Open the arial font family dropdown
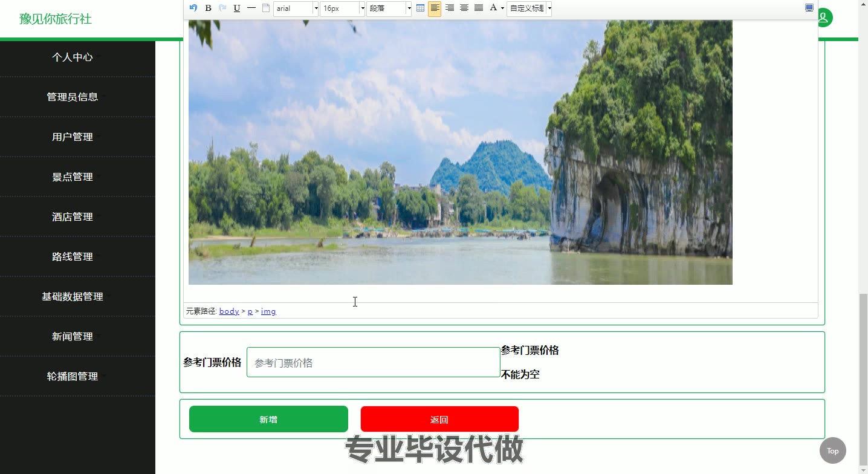Image resolution: width=868 pixels, height=474 pixels. pos(296,8)
